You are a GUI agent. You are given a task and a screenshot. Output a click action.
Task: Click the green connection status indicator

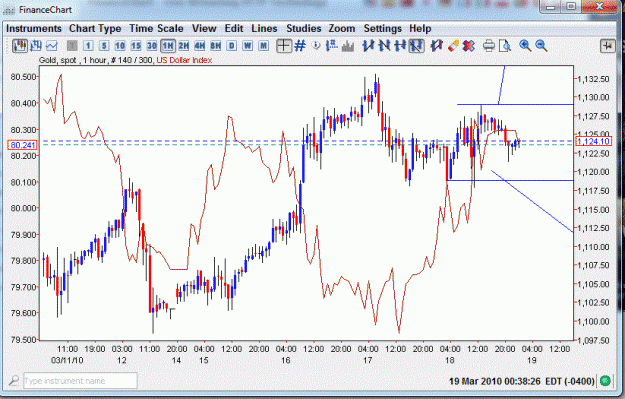point(605,381)
